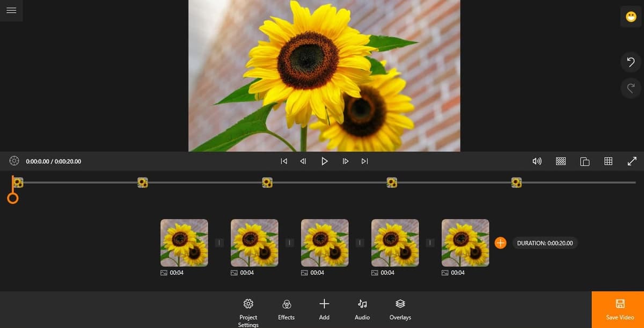
Task: Click the second sunflower marker on the timeline
Action: (x=143, y=183)
